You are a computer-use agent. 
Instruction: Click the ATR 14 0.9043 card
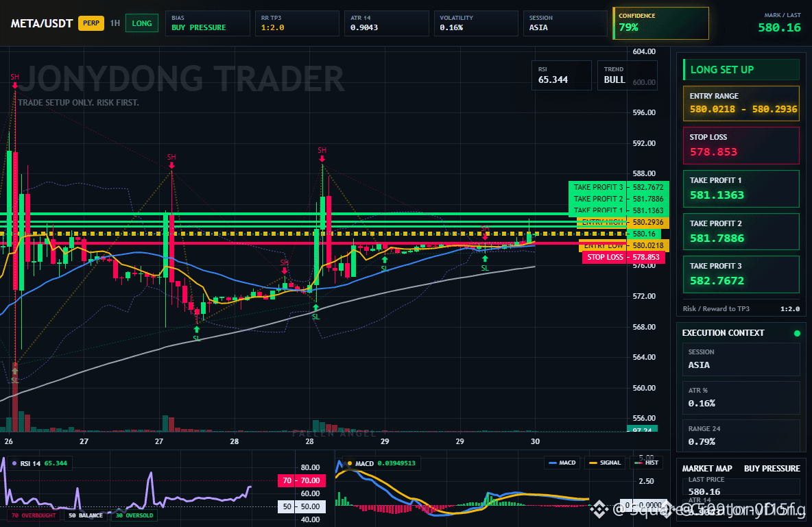click(x=386, y=23)
